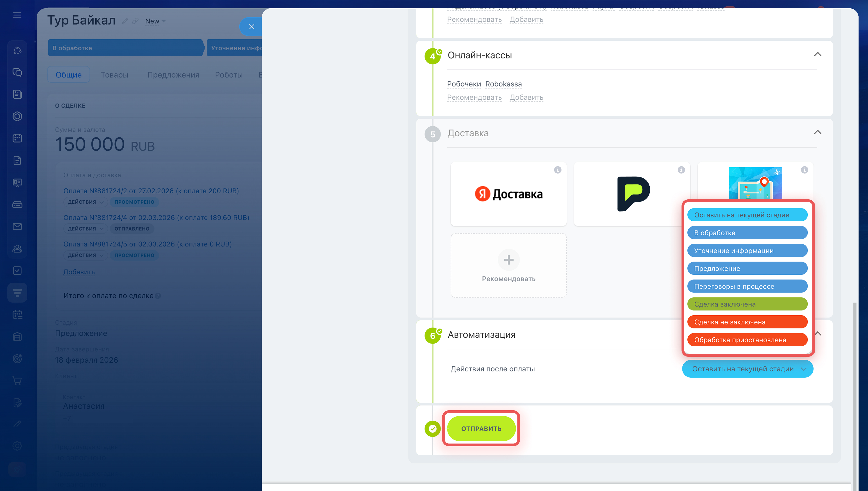Select Яндекс Доставка delivery service card
The width and height of the screenshot is (868, 491).
(508, 194)
